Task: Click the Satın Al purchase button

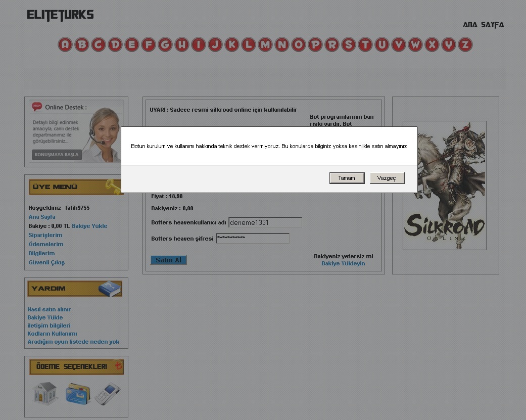Action: pyautogui.click(x=169, y=260)
